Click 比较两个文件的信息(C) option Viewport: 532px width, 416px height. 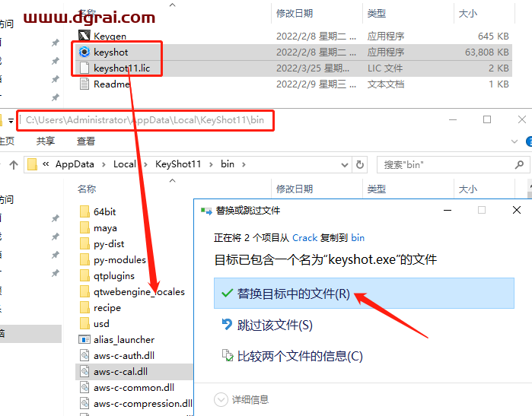[x=299, y=356]
